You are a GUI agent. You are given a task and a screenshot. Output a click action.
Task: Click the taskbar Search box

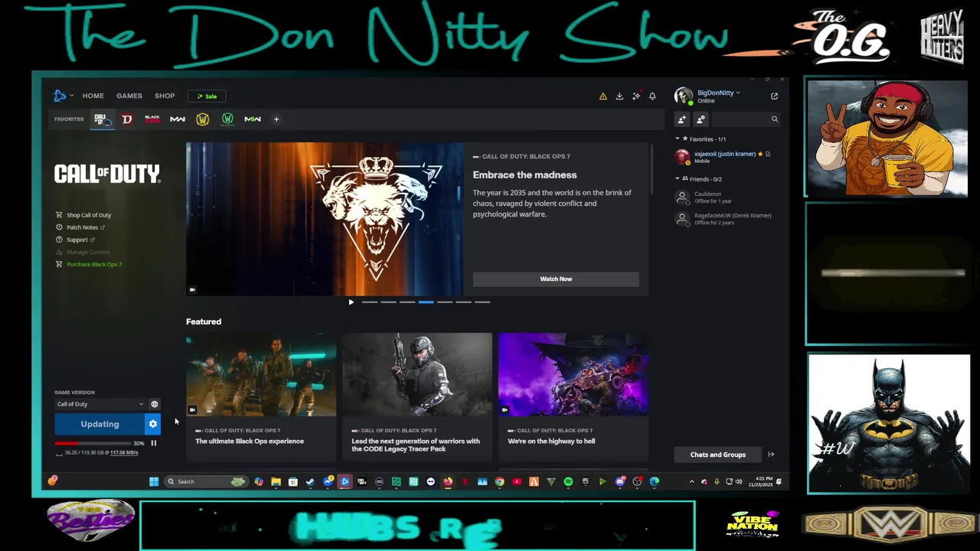[x=205, y=481]
